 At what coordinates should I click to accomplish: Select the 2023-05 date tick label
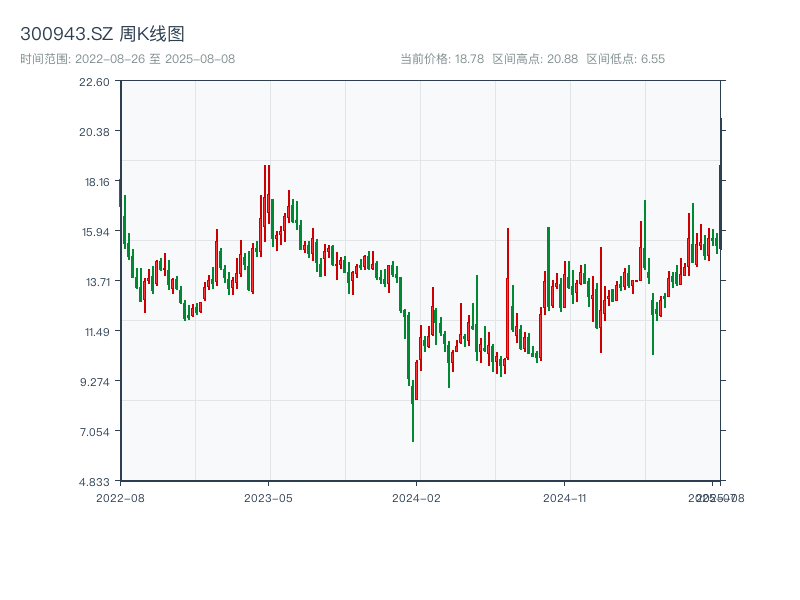[x=268, y=497]
